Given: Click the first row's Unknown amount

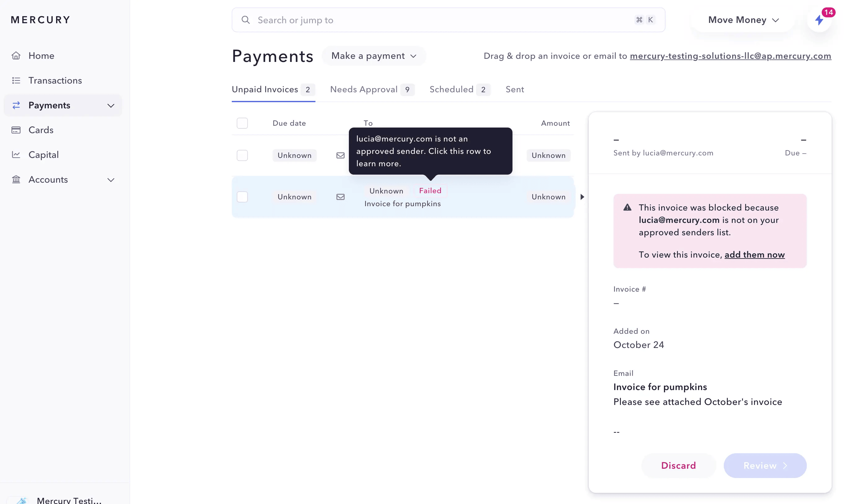Looking at the screenshot, I should [x=548, y=155].
